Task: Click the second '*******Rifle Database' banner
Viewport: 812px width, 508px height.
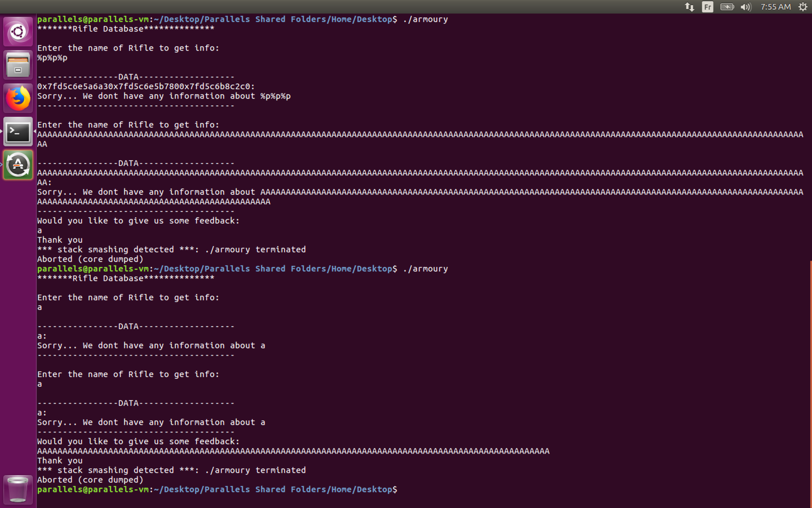Action: [x=126, y=278]
